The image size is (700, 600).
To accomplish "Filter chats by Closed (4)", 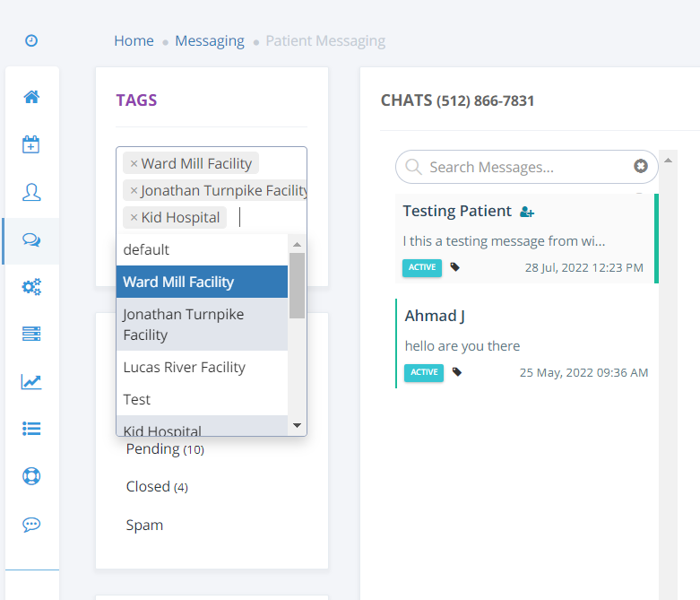I will (x=157, y=486).
